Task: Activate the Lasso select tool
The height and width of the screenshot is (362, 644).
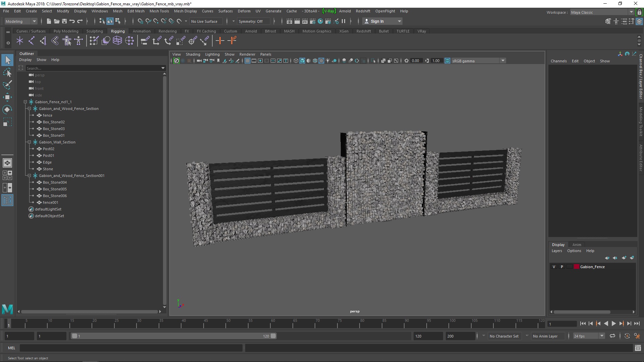Action: click(x=7, y=72)
